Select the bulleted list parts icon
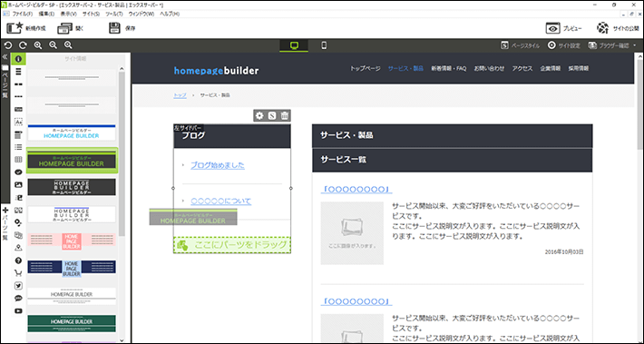 click(x=18, y=147)
